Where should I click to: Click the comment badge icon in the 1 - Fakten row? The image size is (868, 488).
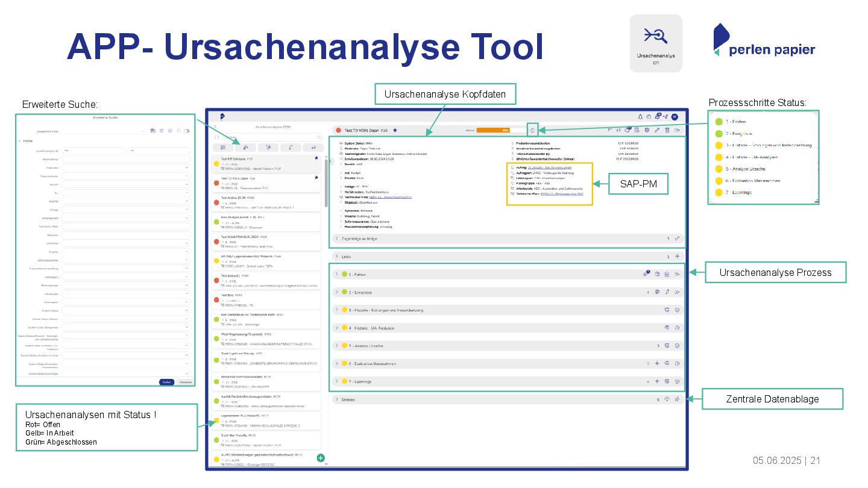(646, 274)
